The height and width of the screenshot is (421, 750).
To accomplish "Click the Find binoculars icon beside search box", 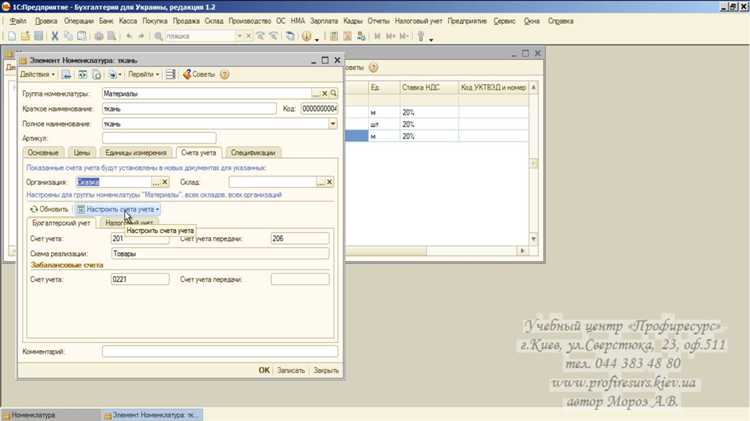I will point(158,36).
